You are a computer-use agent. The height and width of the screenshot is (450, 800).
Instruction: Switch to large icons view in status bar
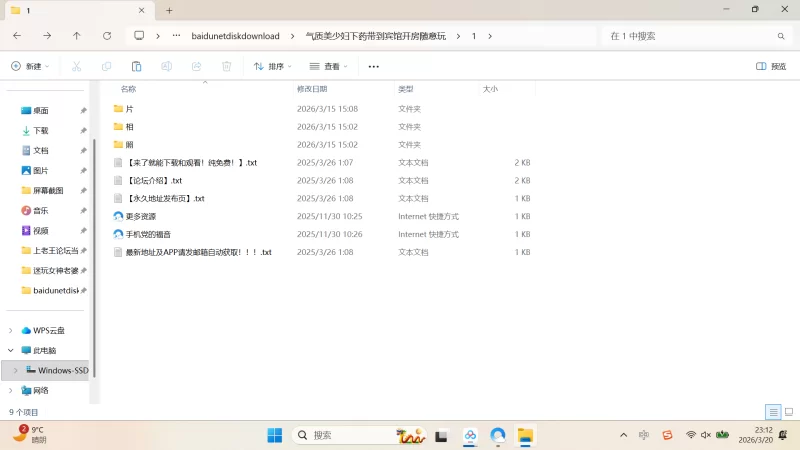788,412
